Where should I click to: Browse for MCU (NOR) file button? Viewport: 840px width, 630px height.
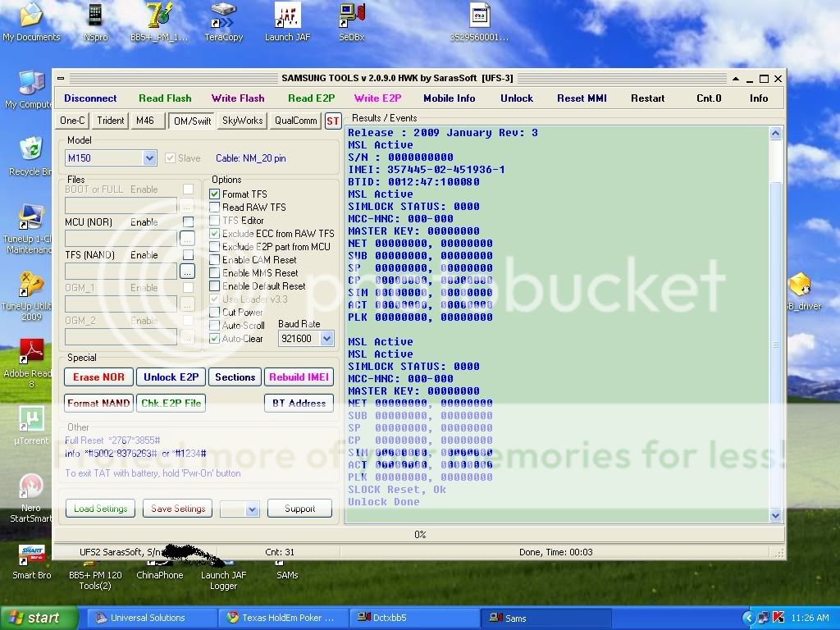click(x=187, y=238)
